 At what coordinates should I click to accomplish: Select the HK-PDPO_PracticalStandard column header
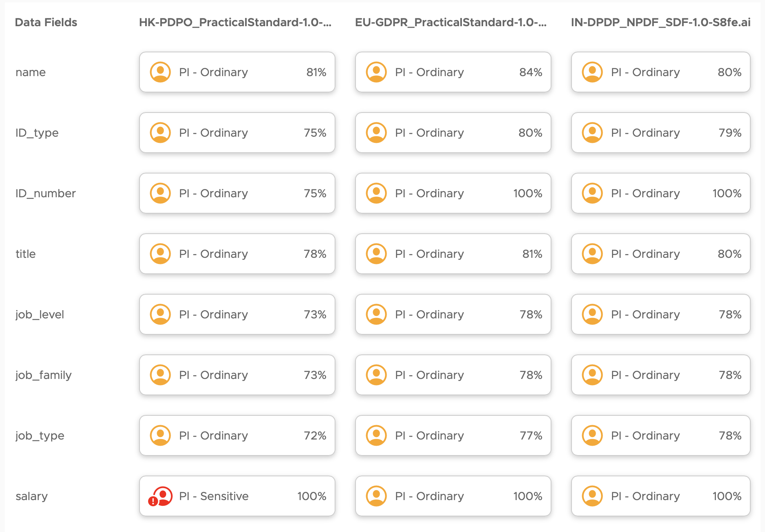[x=235, y=22]
